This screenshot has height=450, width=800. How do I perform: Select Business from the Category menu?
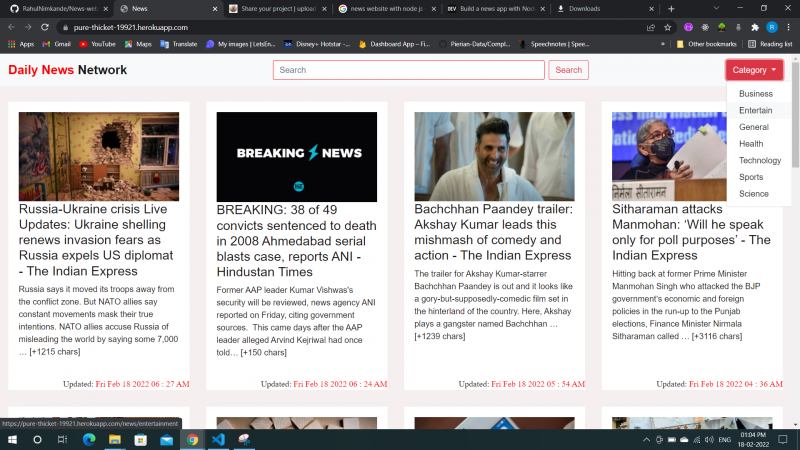756,94
